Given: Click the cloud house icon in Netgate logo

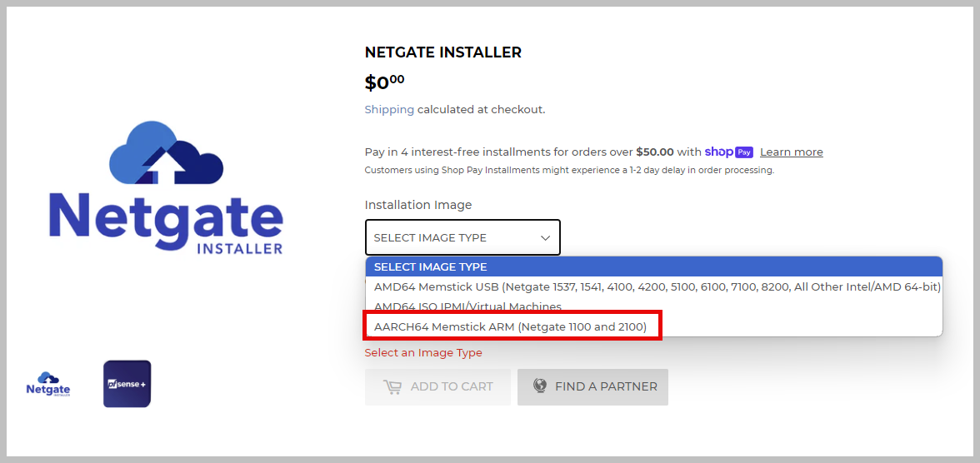Looking at the screenshot, I should [x=167, y=153].
